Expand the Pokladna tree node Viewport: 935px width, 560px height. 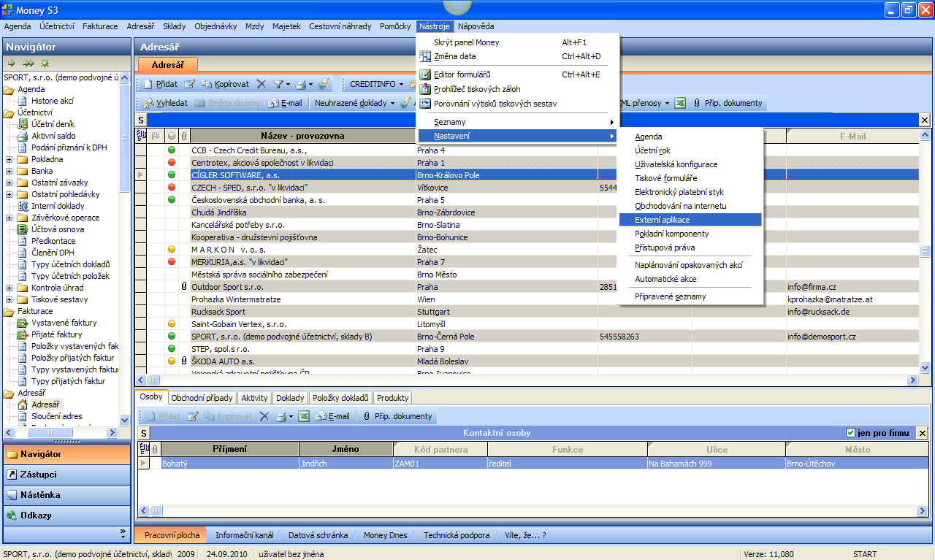click(9, 159)
